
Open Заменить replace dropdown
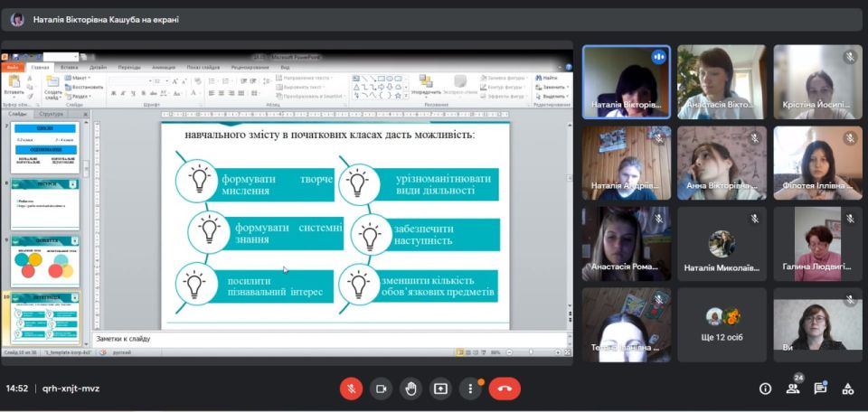pos(551,87)
